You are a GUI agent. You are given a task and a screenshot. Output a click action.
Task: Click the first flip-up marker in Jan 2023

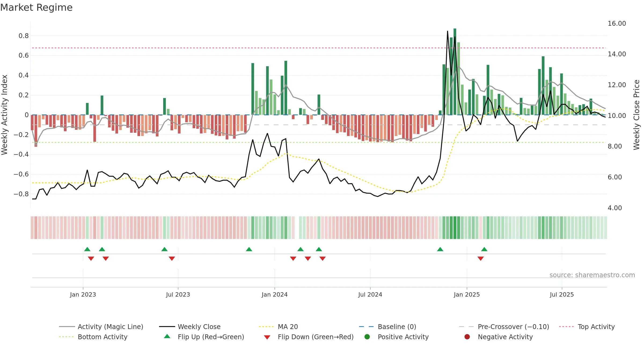pos(87,249)
